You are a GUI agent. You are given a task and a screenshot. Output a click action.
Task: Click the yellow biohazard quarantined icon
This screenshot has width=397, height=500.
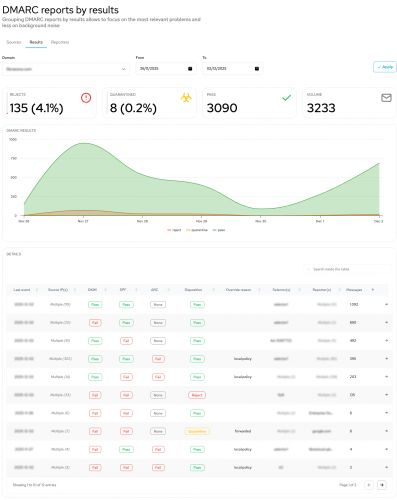click(186, 98)
